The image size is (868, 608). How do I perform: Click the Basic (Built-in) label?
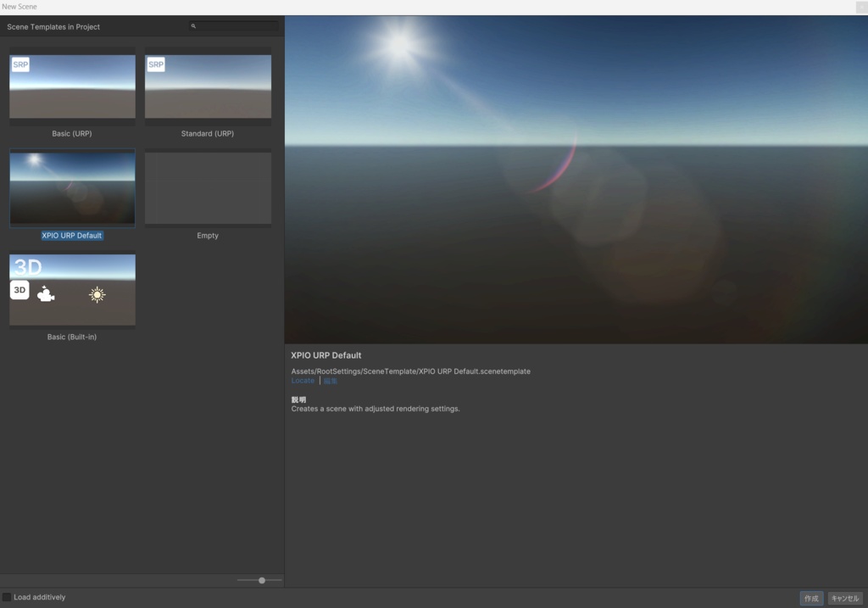click(x=72, y=337)
